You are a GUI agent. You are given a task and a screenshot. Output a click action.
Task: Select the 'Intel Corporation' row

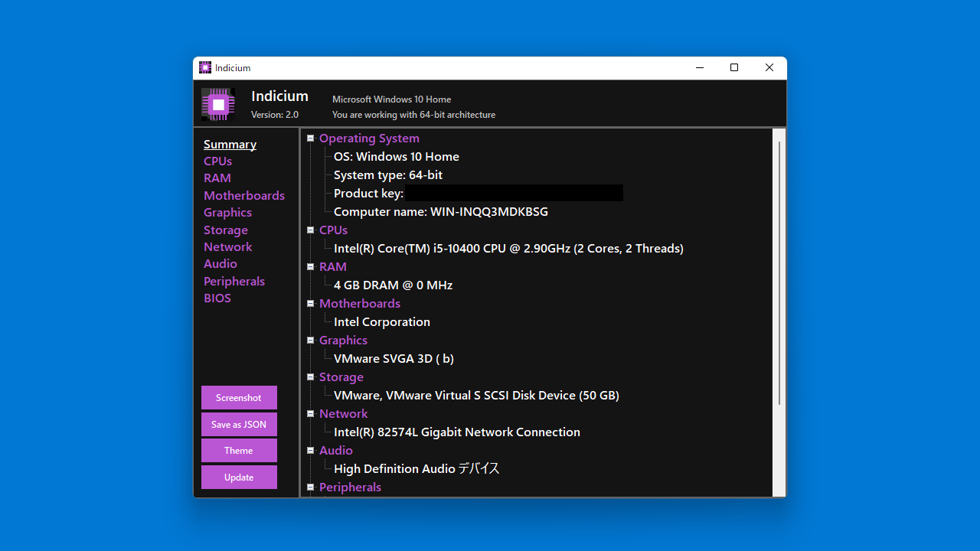[x=382, y=322]
